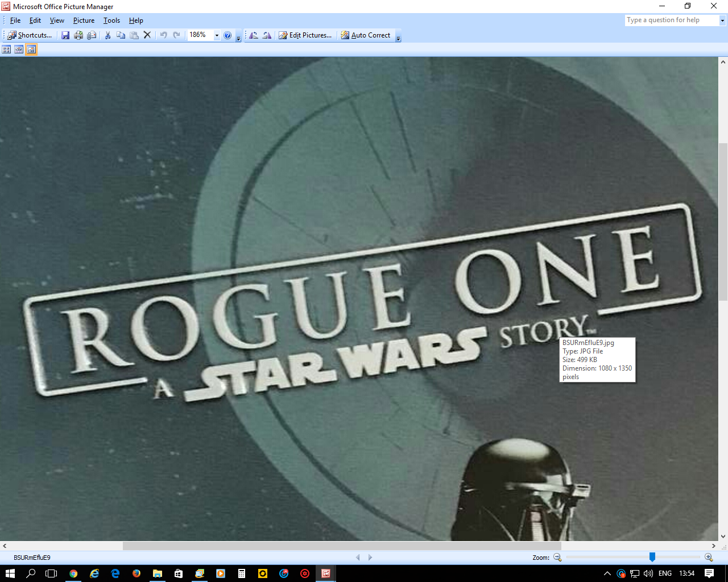Open the Tools menu
The height and width of the screenshot is (582, 728).
click(x=111, y=20)
